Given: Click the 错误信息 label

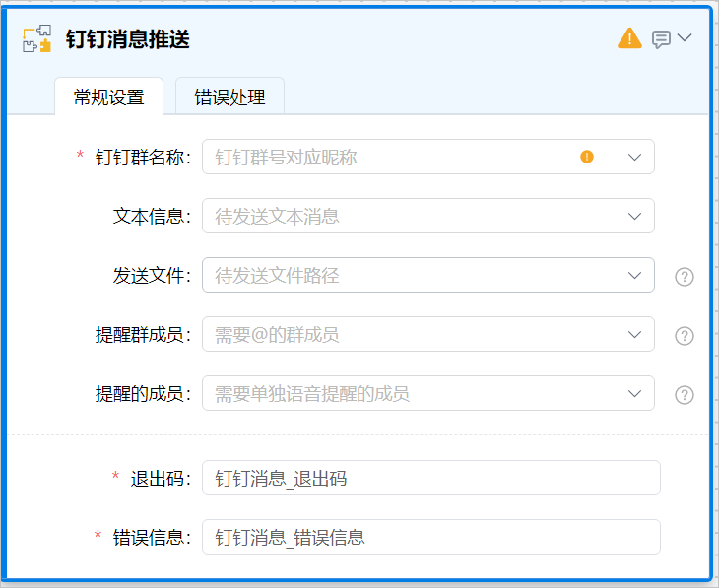Looking at the screenshot, I should (x=152, y=538).
